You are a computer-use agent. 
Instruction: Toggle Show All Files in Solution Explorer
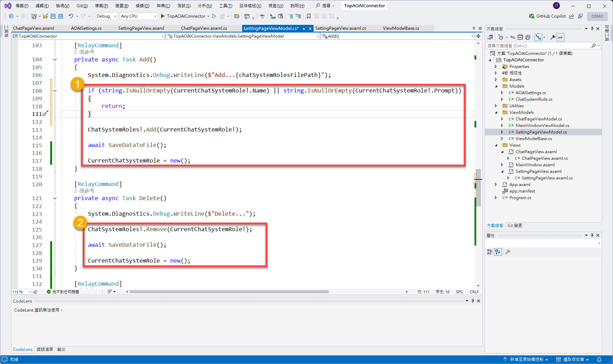(528, 37)
